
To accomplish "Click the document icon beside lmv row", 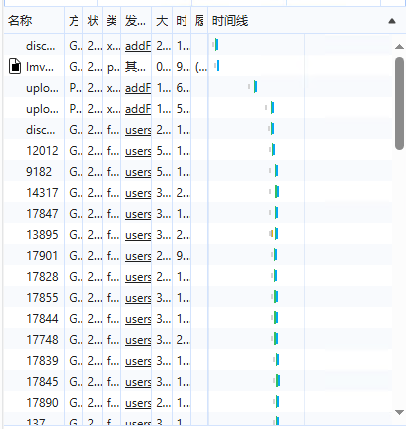I will tap(15, 66).
